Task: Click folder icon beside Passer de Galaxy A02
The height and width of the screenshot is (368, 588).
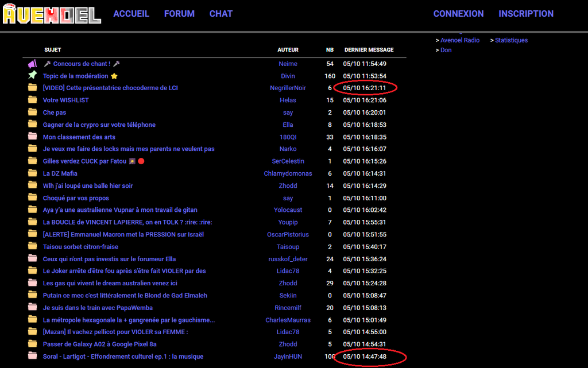Action: [33, 344]
